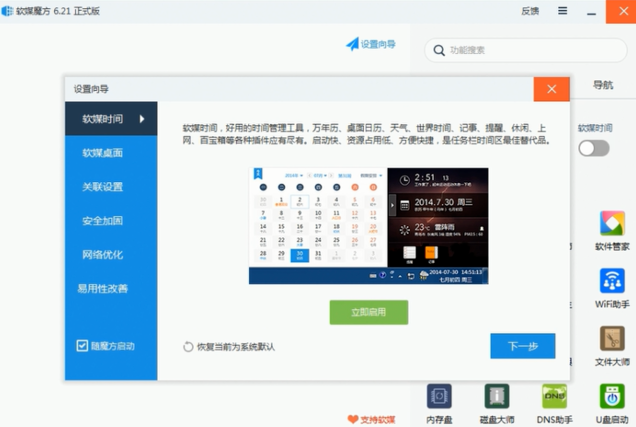The height and width of the screenshot is (427, 636).
Task: Switch to the 导航 tab
Action: 603,85
